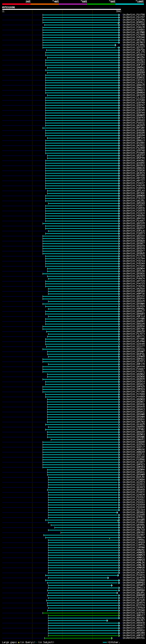Open hit UniRef100_P27985

click(133, 35)
